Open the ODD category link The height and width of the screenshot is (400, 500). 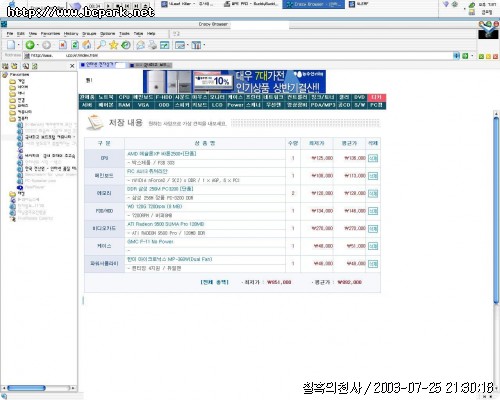point(164,105)
